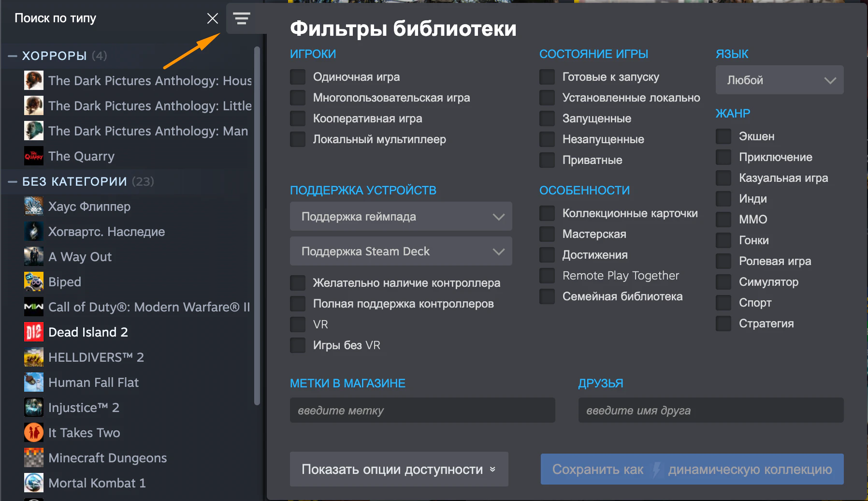Check the Запущенные filter checkbox
The height and width of the screenshot is (501, 868).
click(x=547, y=118)
